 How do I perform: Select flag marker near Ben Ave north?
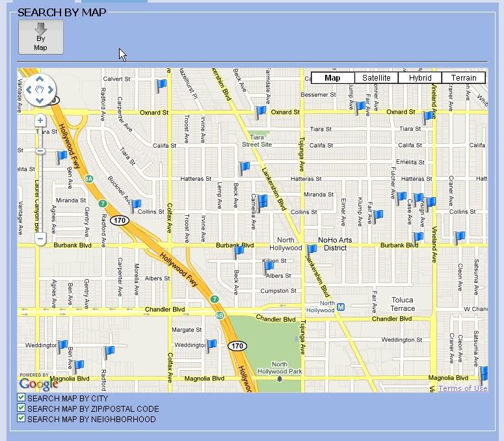point(60,157)
